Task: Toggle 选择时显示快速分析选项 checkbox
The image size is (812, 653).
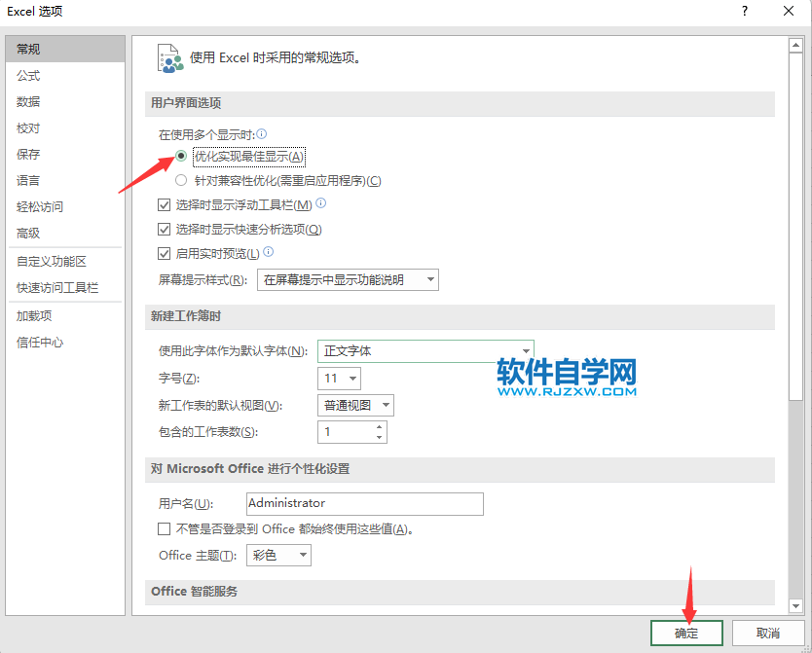Action: pyautogui.click(x=164, y=230)
